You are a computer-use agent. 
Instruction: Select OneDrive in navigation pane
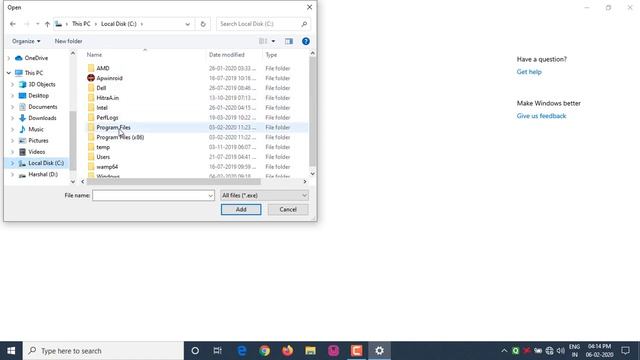coord(36,58)
